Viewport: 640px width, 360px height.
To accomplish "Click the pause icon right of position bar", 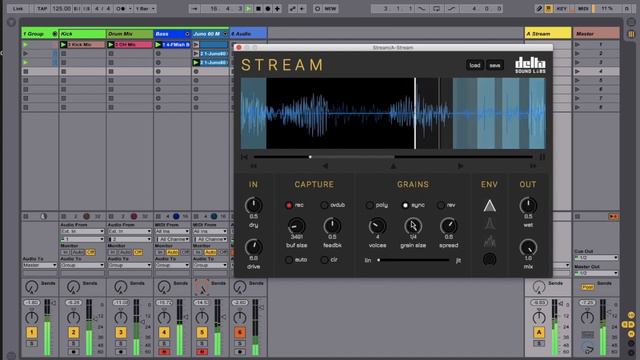I will (542, 157).
